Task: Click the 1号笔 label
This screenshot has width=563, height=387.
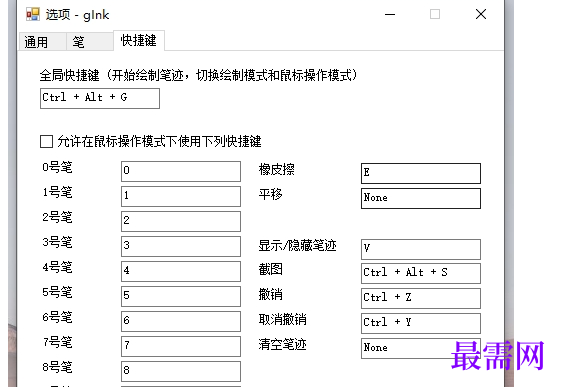Action: [57, 192]
